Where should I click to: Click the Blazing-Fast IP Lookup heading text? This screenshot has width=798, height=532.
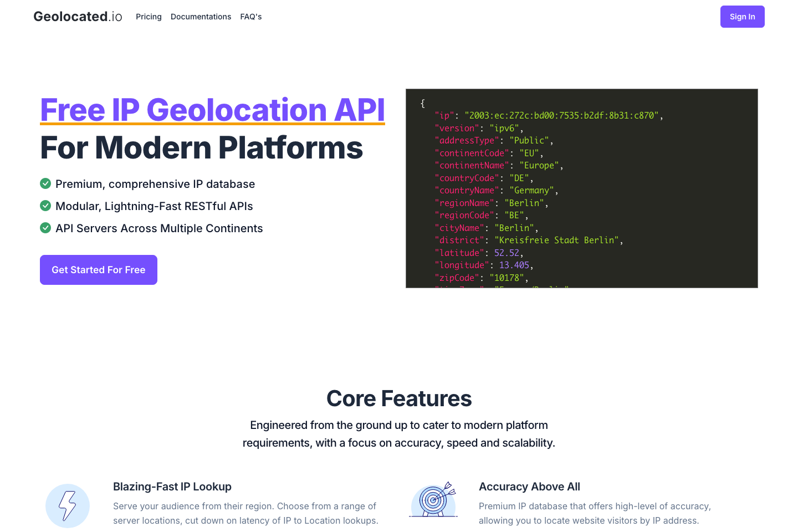point(172,487)
